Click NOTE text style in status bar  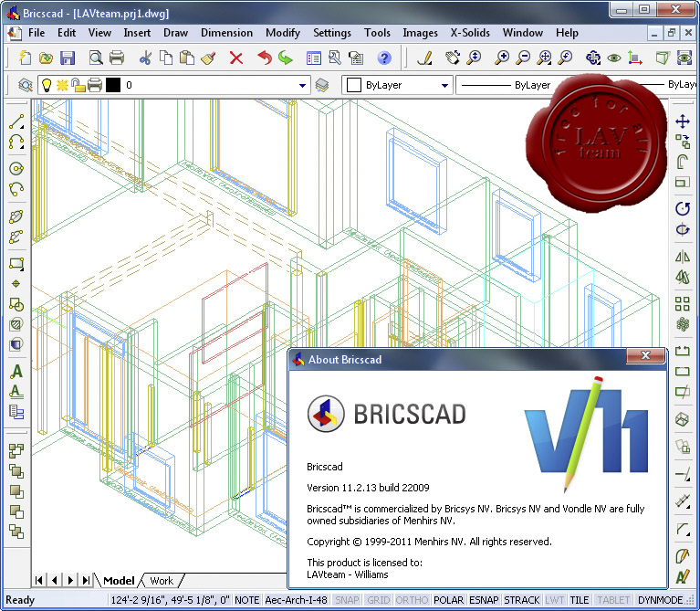(247, 600)
